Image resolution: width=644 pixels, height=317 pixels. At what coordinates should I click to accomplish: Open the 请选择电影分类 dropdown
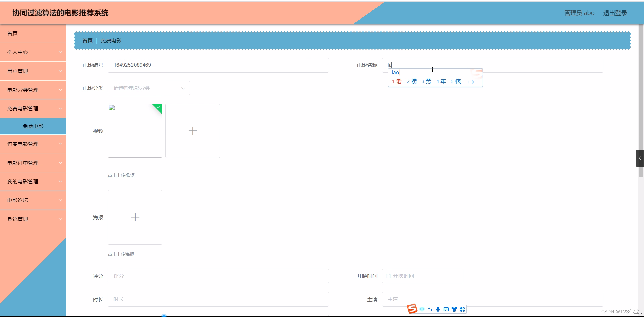pyautogui.click(x=149, y=88)
